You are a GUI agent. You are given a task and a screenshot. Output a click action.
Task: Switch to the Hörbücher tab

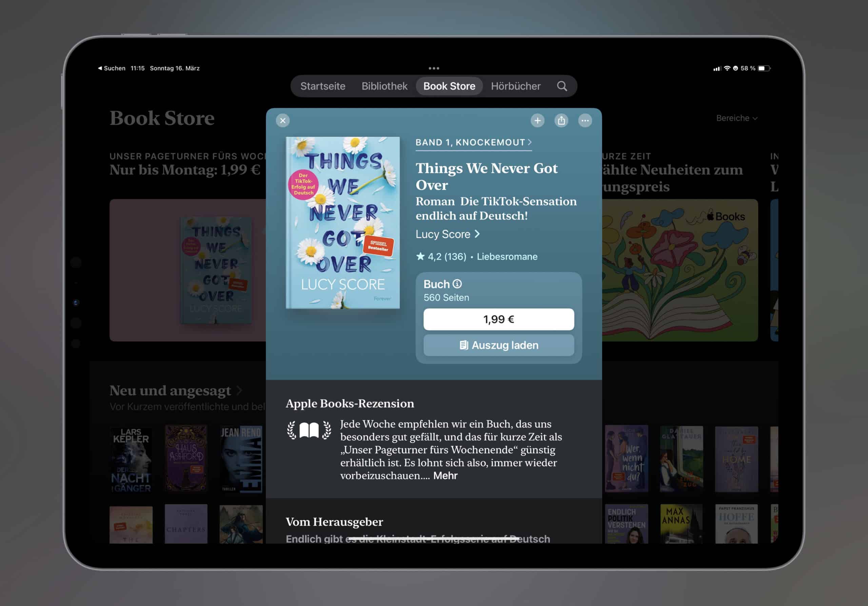(516, 86)
